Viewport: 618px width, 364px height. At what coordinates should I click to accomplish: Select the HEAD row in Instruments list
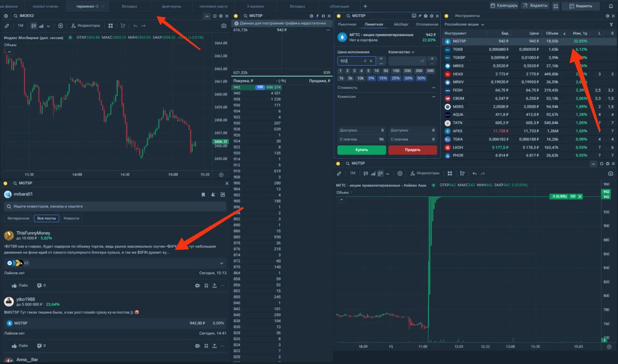click(x=529, y=74)
